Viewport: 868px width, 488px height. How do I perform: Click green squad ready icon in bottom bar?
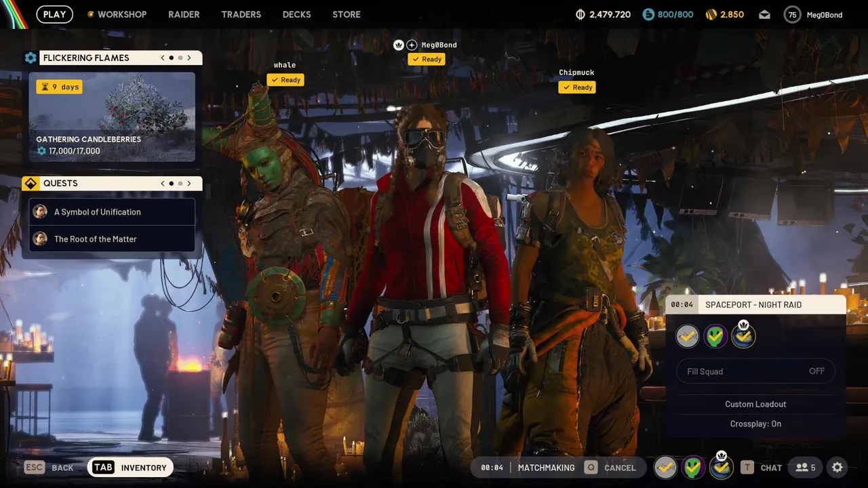click(693, 468)
